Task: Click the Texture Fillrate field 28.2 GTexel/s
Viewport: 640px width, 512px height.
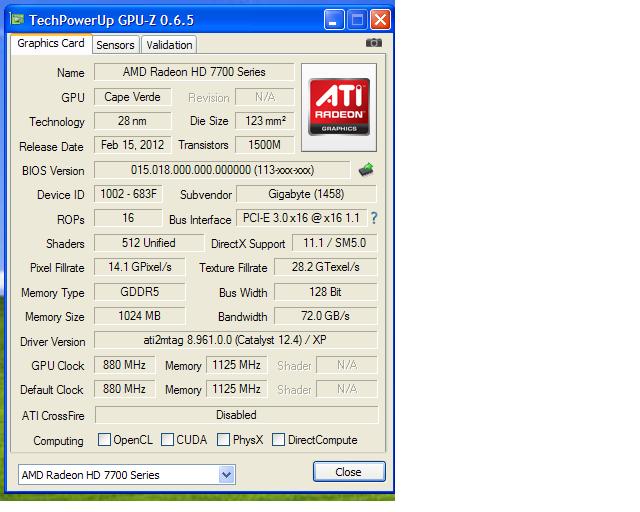Action: click(326, 267)
